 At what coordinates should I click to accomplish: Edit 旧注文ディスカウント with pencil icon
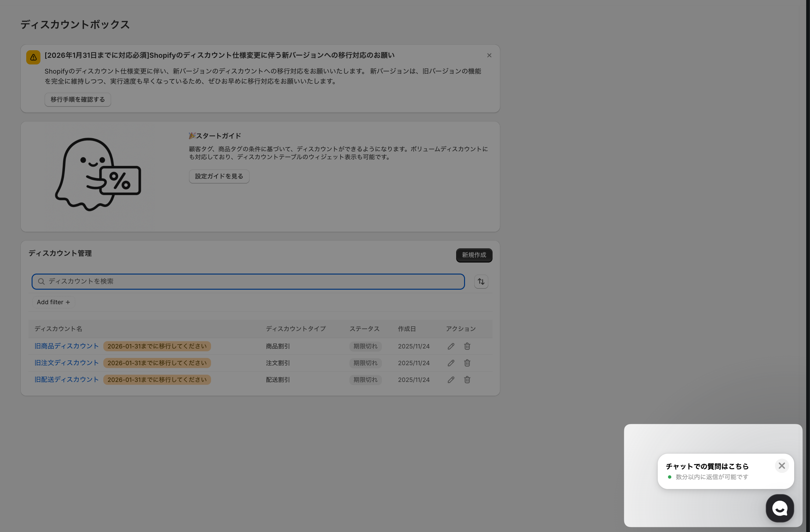[x=451, y=363]
